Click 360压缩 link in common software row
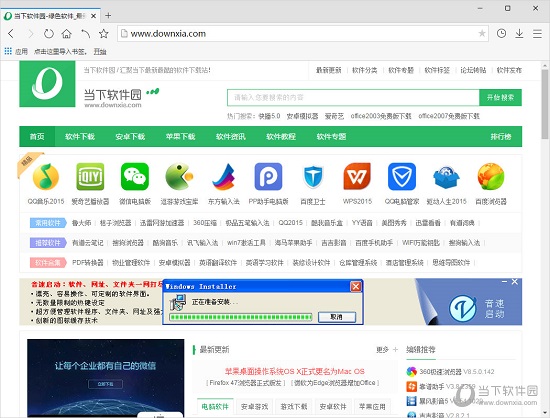The width and height of the screenshot is (550, 418). click(205, 223)
